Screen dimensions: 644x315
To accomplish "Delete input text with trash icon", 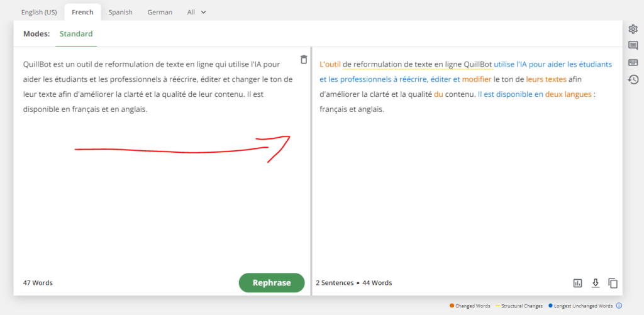I will pos(304,60).
